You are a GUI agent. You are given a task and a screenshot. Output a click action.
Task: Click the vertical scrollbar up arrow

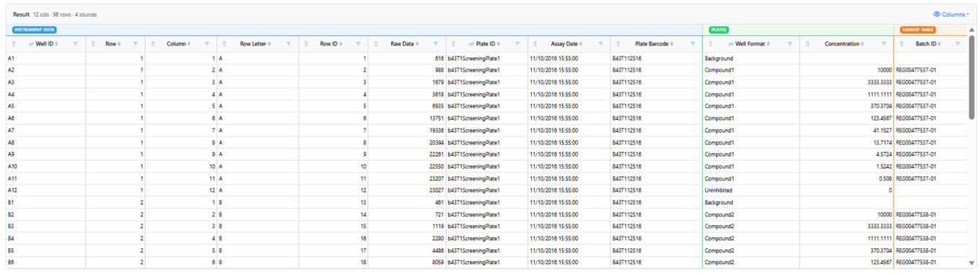[972, 30]
